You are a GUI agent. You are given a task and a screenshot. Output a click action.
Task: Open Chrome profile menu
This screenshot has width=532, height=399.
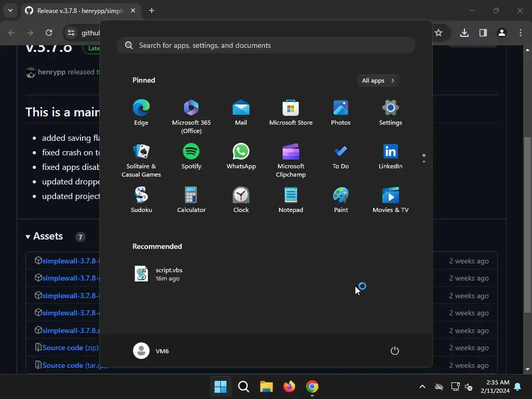(x=502, y=33)
